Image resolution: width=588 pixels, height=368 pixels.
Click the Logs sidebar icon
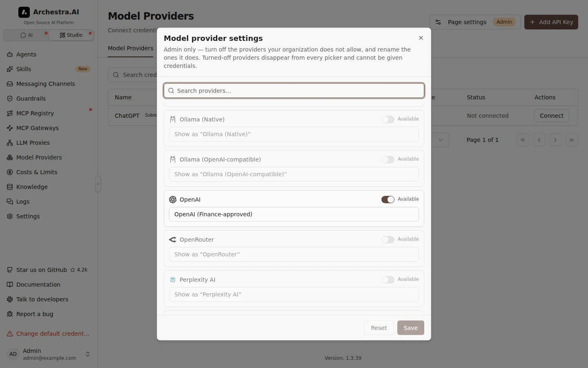point(10,202)
